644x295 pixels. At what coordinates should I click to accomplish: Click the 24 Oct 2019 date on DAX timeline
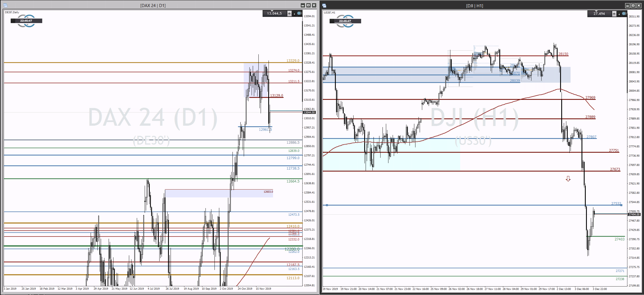pyautogui.click(x=245, y=289)
